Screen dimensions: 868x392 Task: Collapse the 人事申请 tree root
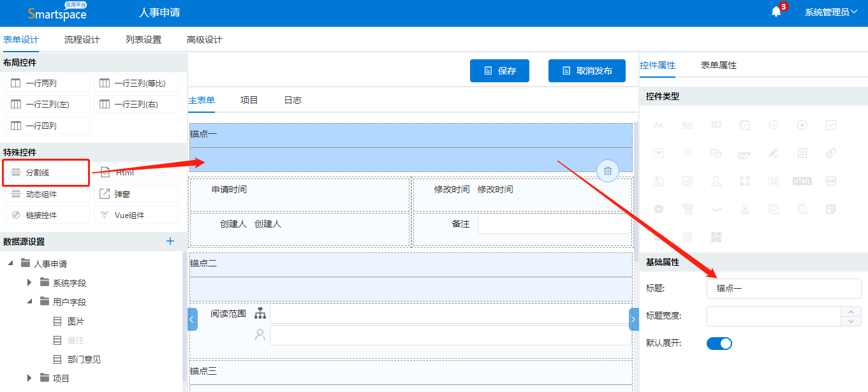tap(10, 263)
